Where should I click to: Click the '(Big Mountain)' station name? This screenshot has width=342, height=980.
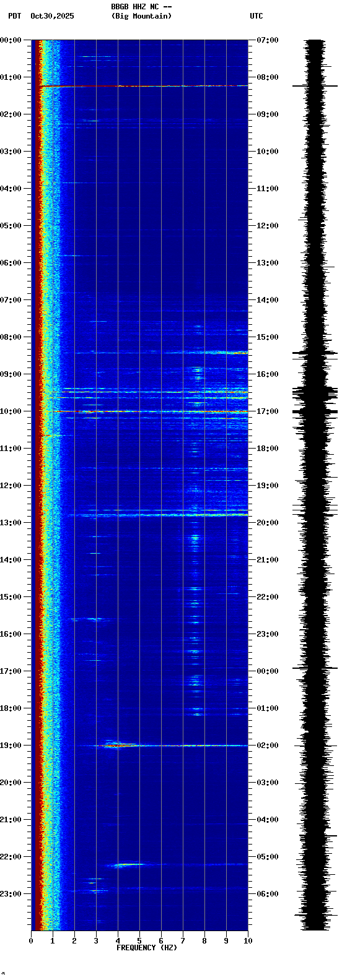coord(141,16)
